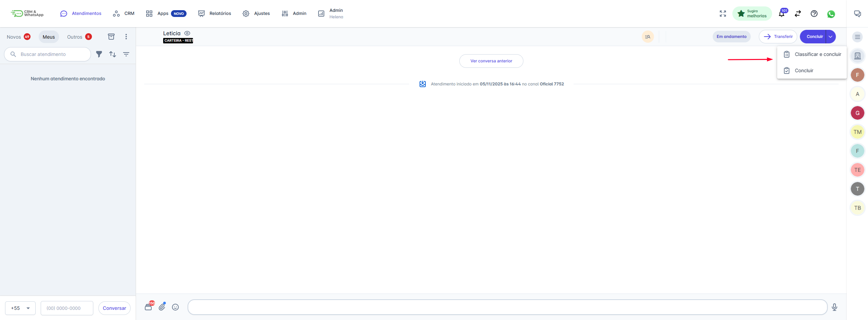Screen dimensions: 868x320
Task: Select Classificar e concluir option
Action: (x=817, y=54)
